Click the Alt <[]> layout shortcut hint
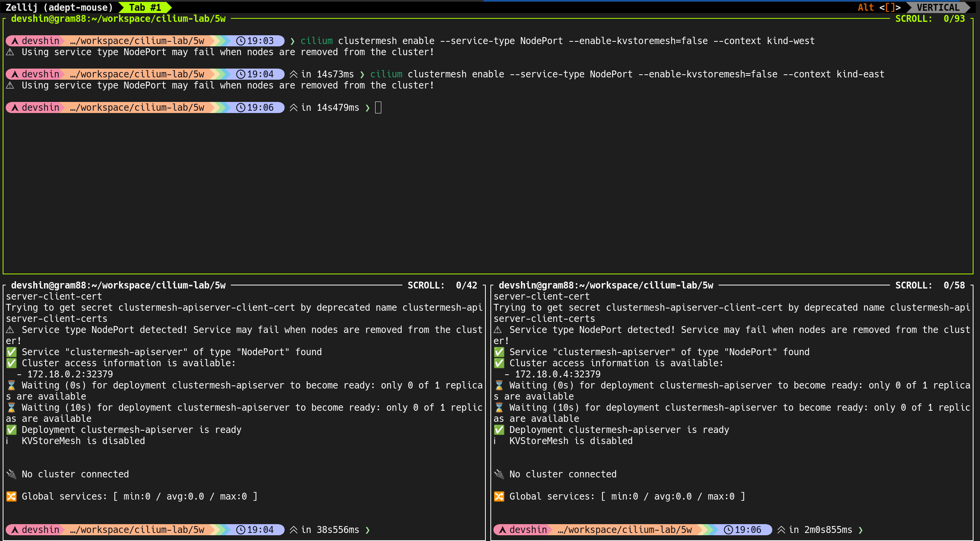980x541 pixels. (879, 7)
